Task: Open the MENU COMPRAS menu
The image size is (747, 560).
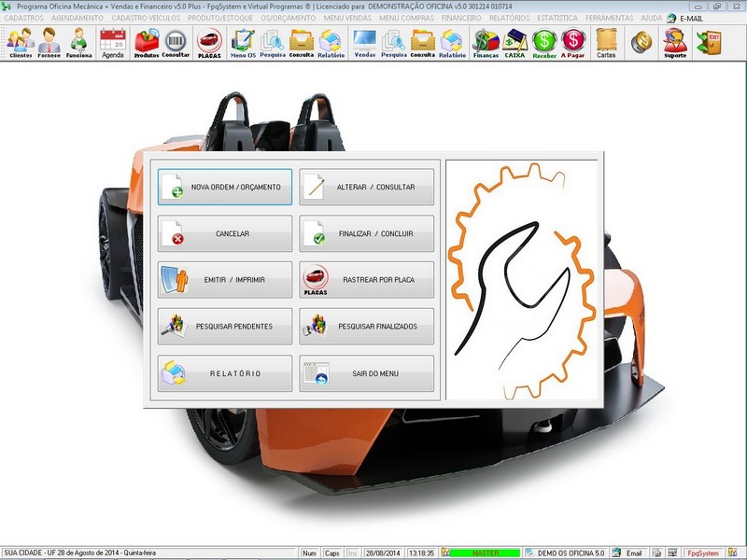Action: click(x=406, y=18)
